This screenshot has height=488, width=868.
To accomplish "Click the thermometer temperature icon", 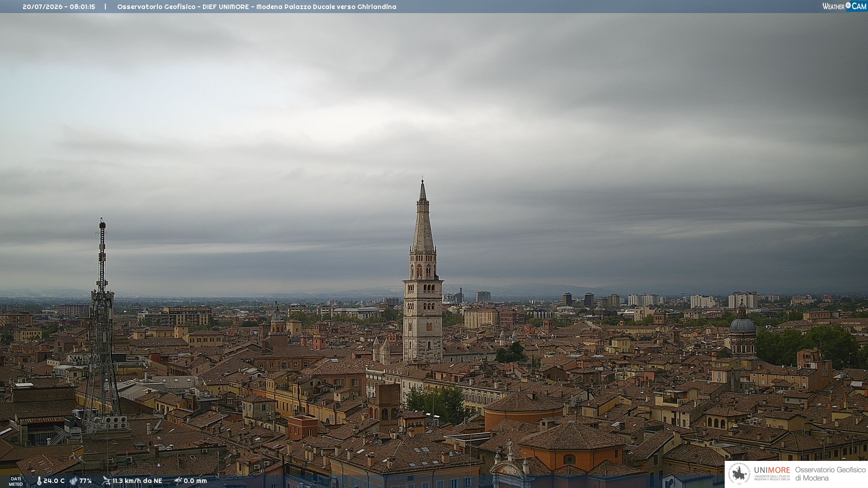I will (x=39, y=481).
